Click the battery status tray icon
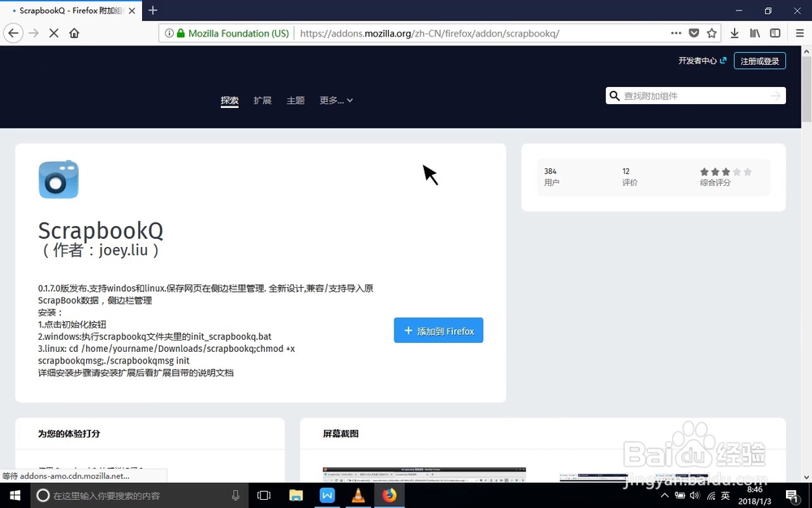 (x=680, y=496)
